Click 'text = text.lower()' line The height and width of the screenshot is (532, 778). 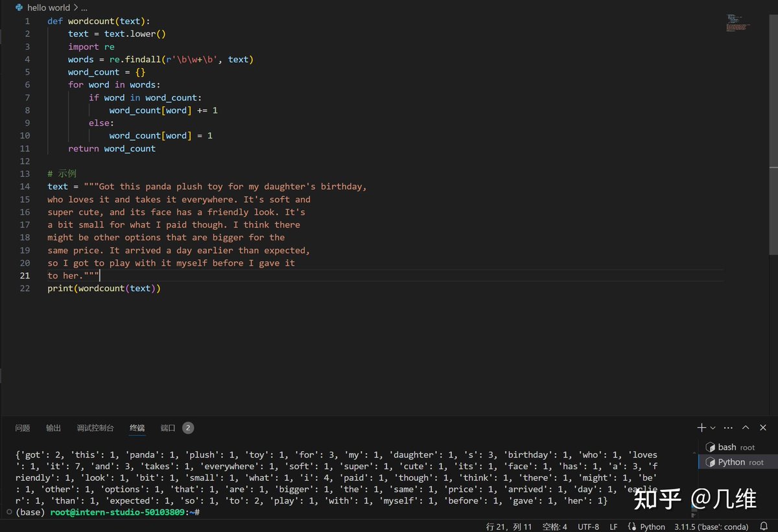[x=117, y=34]
